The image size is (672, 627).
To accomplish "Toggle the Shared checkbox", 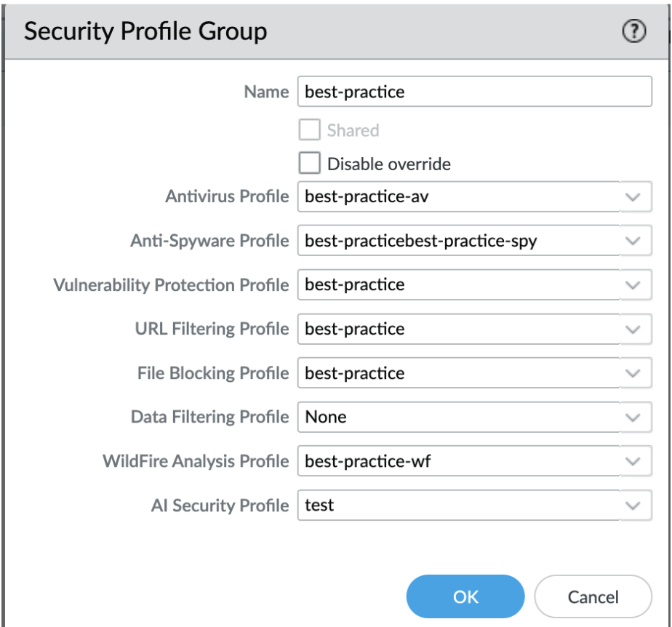I will coord(310,130).
